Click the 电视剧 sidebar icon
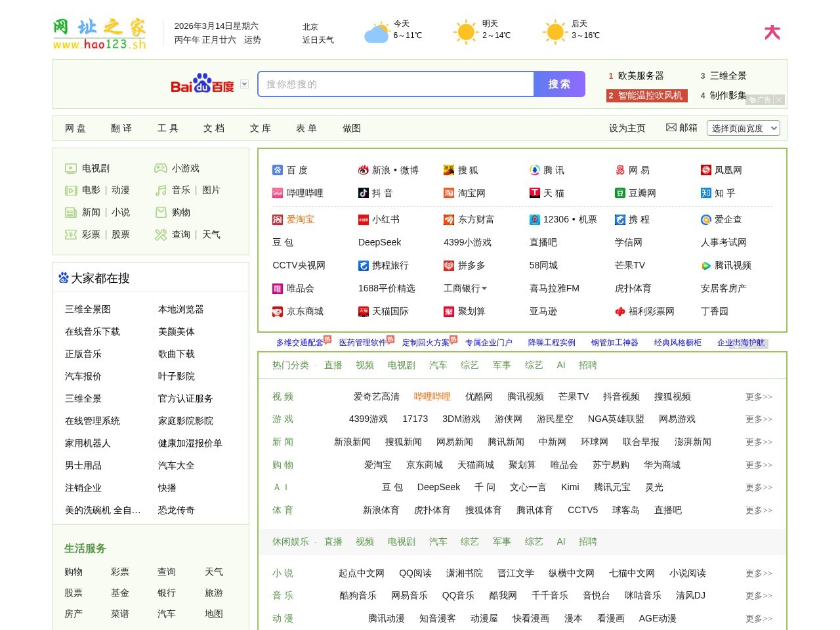This screenshot has height=630, width=840. click(x=71, y=168)
